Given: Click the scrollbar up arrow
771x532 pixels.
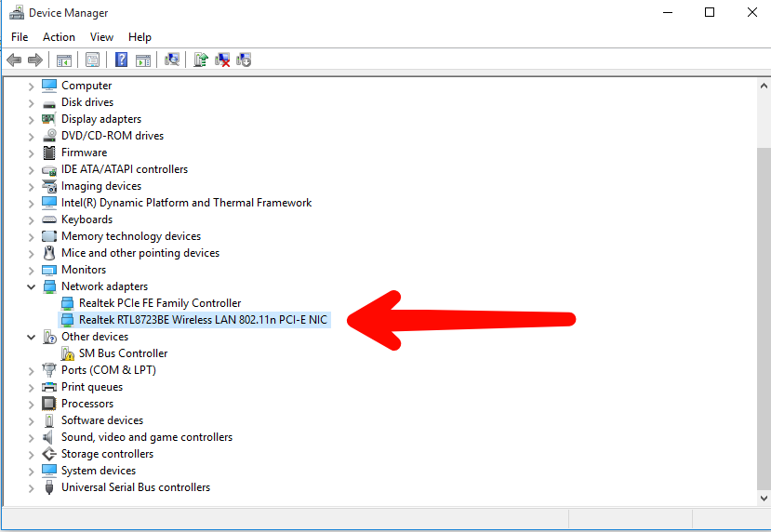Looking at the screenshot, I should 764,86.
